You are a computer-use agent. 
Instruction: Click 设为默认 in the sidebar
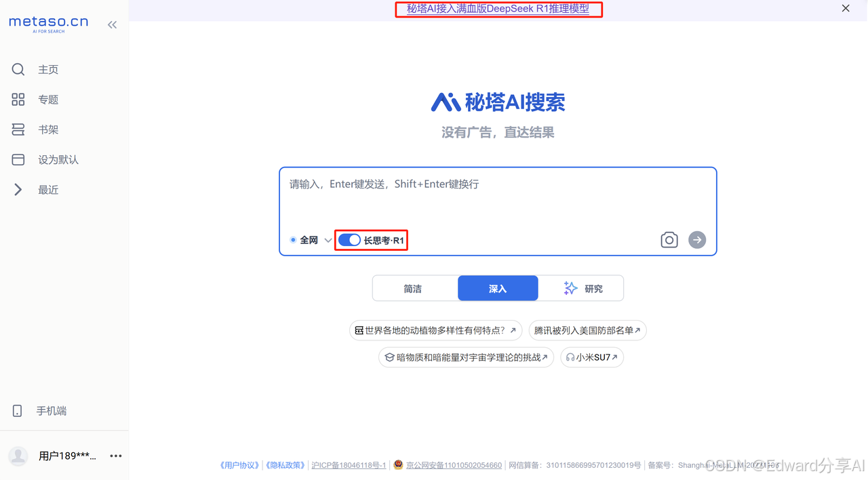(58, 160)
